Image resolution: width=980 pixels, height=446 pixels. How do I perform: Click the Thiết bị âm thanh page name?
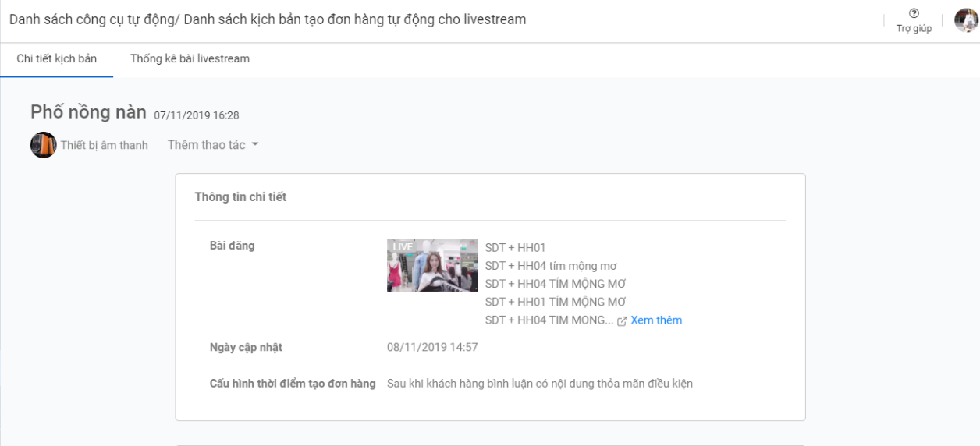pos(105,146)
